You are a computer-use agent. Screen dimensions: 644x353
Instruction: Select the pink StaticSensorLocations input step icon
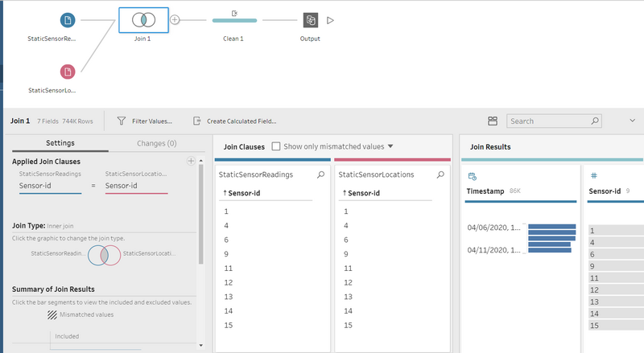(68, 72)
